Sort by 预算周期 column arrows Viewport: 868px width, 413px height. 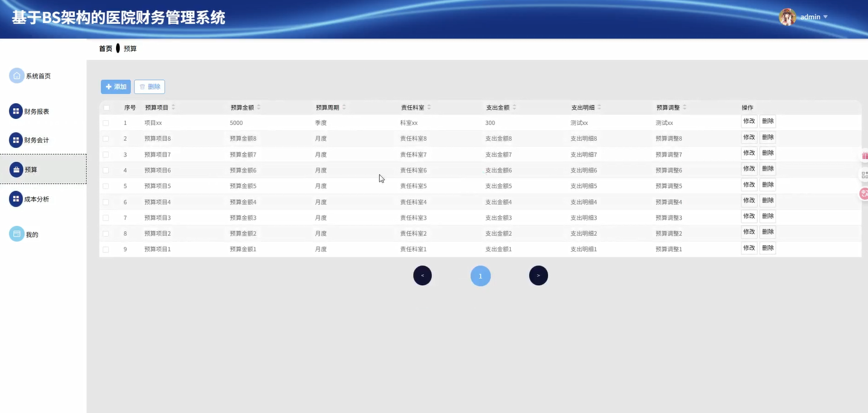click(344, 107)
